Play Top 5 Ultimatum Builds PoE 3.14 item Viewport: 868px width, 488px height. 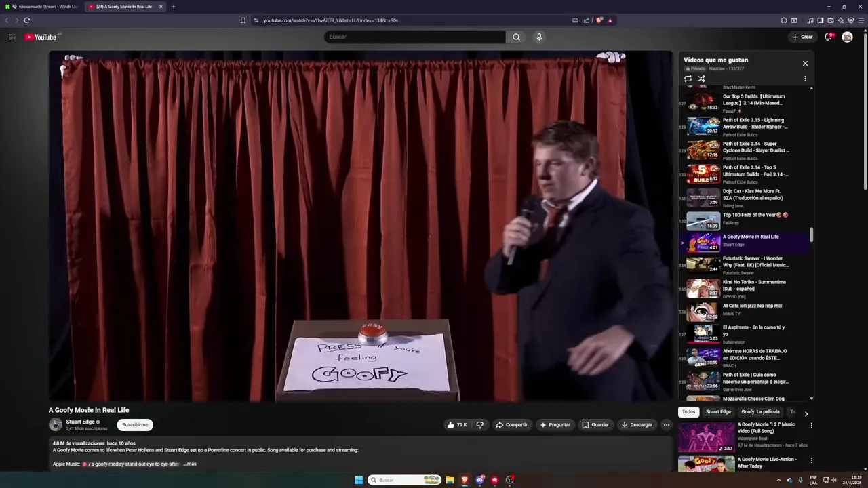coord(745,174)
